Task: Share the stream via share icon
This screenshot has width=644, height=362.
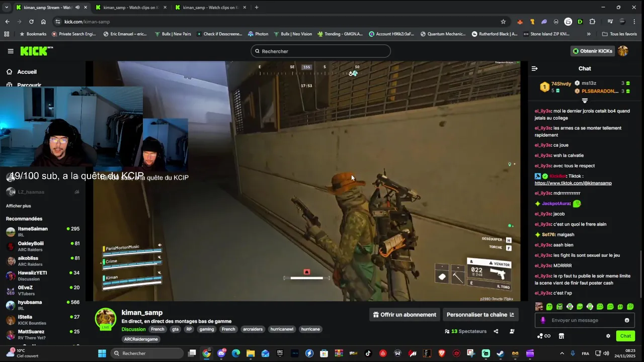Action: [x=496, y=331]
